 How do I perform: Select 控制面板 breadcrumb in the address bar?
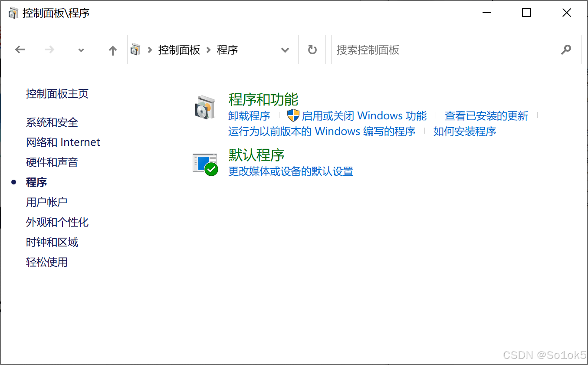pyautogui.click(x=179, y=50)
